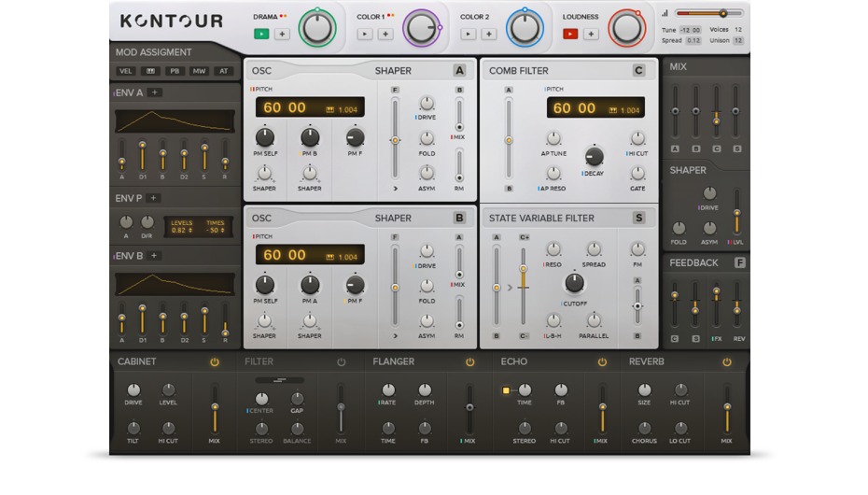
Task: Expand ENV A with the plus button
Action: (154, 92)
